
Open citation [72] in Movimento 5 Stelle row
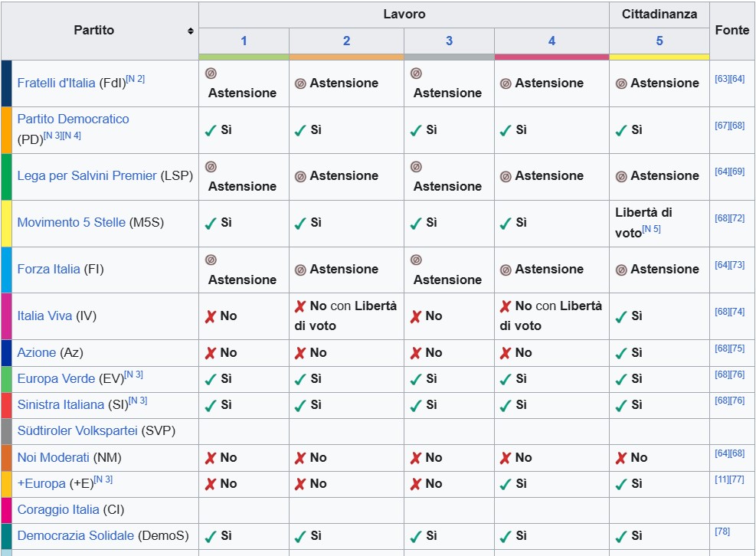(x=737, y=218)
